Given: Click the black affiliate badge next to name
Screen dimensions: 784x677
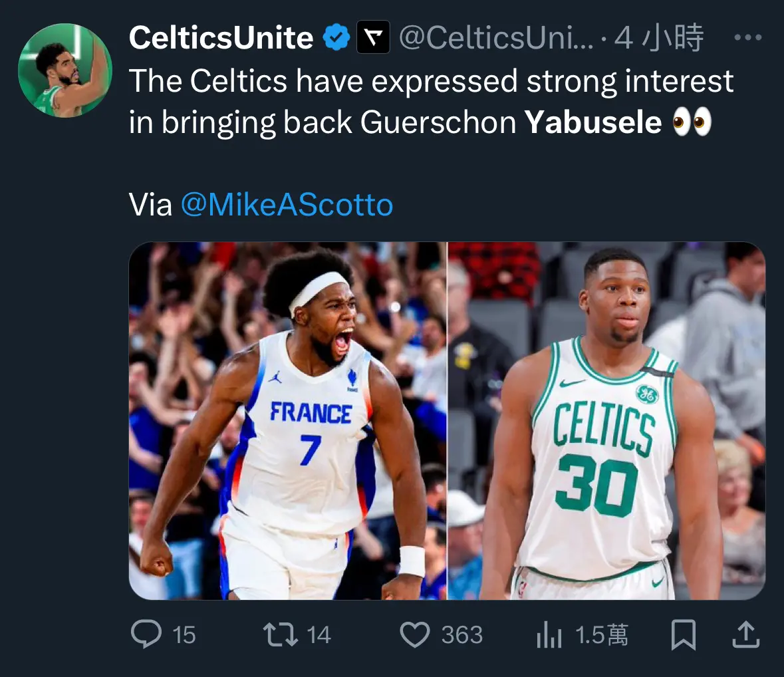Looking at the screenshot, I should click(373, 37).
